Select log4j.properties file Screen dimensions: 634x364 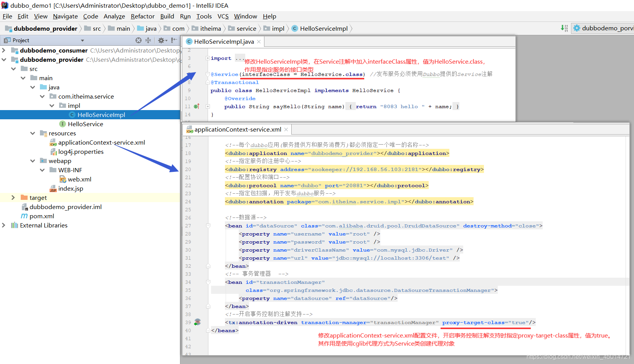tap(81, 152)
